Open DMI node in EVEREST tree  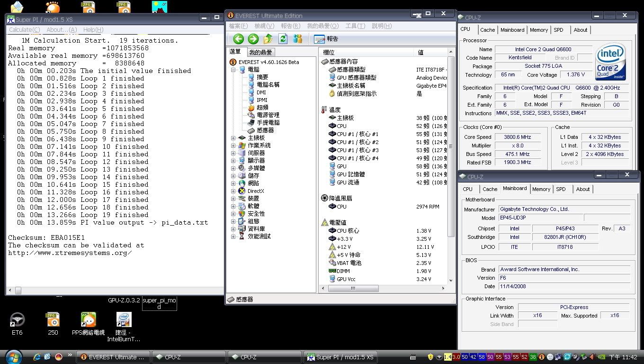click(x=261, y=92)
